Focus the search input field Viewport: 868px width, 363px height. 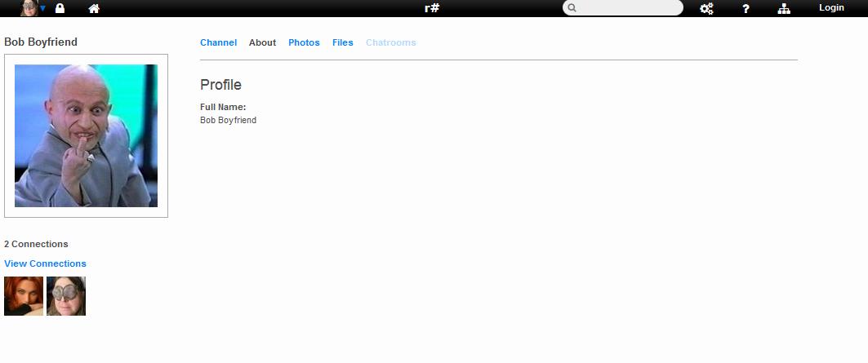coord(623,7)
